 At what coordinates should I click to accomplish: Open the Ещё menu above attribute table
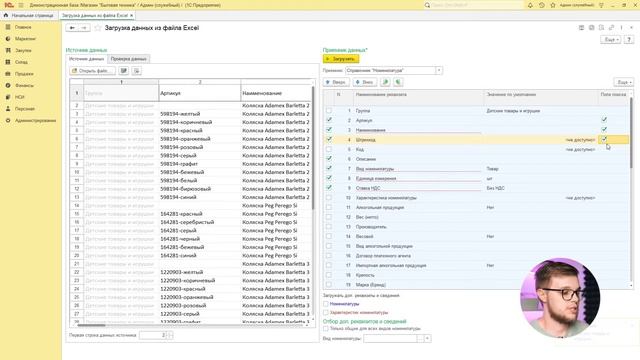pos(624,82)
